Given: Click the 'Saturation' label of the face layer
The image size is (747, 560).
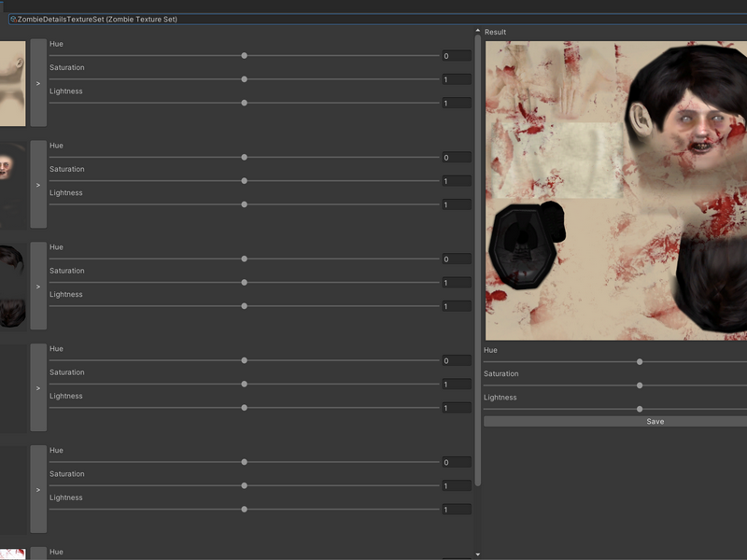Looking at the screenshot, I should (67, 169).
